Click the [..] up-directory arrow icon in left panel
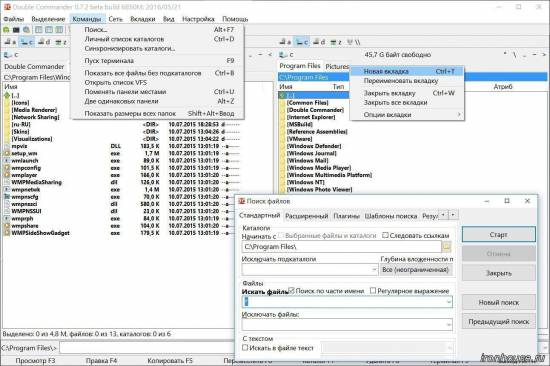 click(x=6, y=95)
